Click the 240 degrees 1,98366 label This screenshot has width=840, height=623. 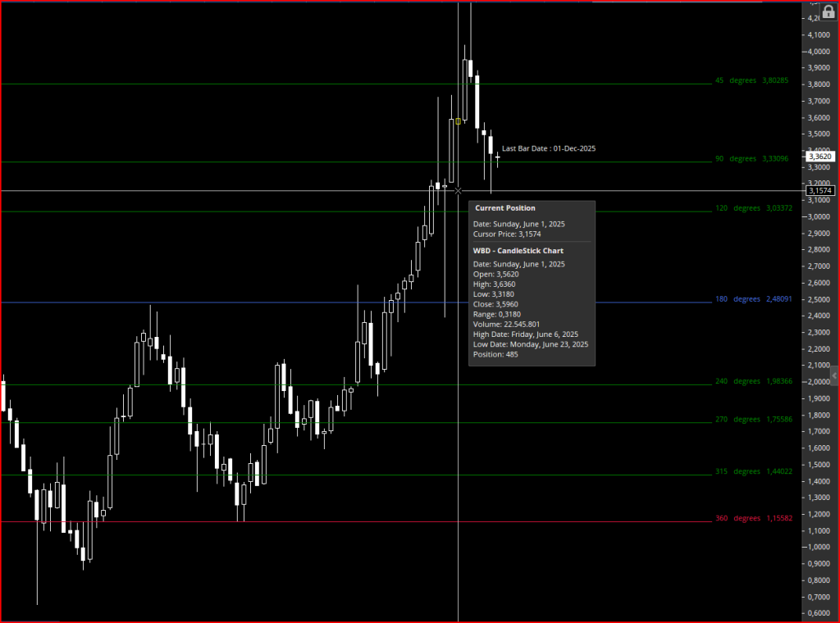(753, 381)
